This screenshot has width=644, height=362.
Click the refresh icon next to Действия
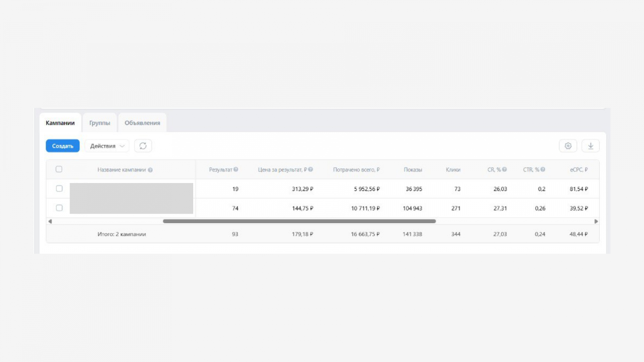click(x=143, y=146)
